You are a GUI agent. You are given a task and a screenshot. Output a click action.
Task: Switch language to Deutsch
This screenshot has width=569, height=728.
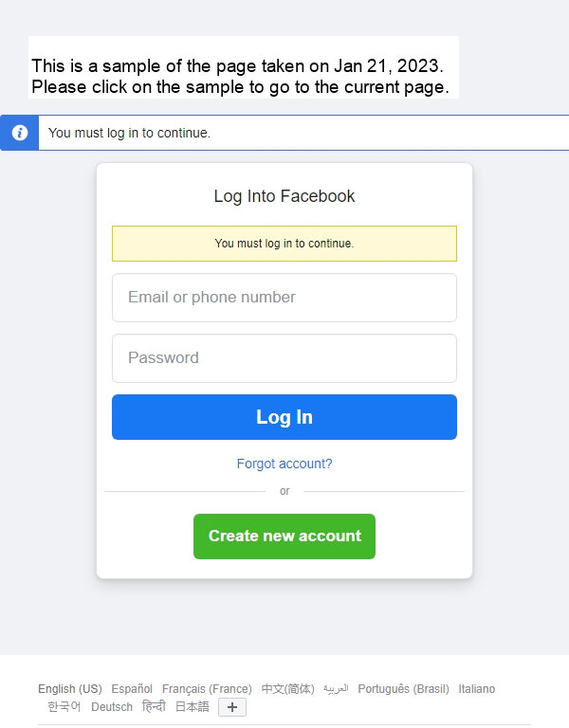(112, 706)
